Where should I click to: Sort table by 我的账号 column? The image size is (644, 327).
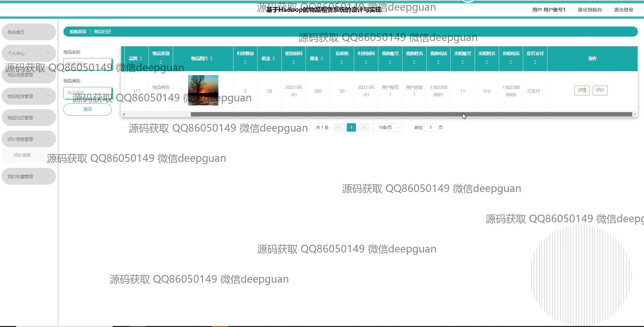390,62
